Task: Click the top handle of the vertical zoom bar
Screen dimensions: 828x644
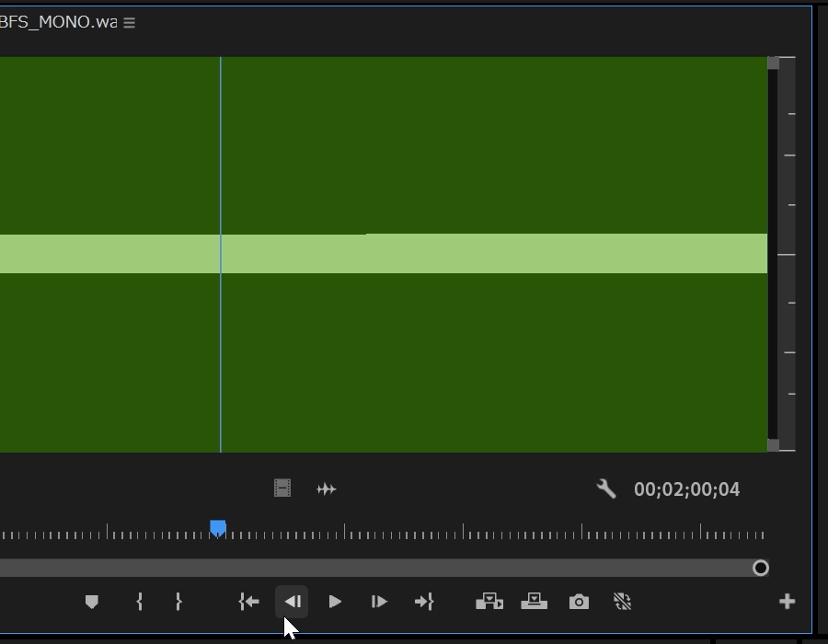Action: [773, 63]
